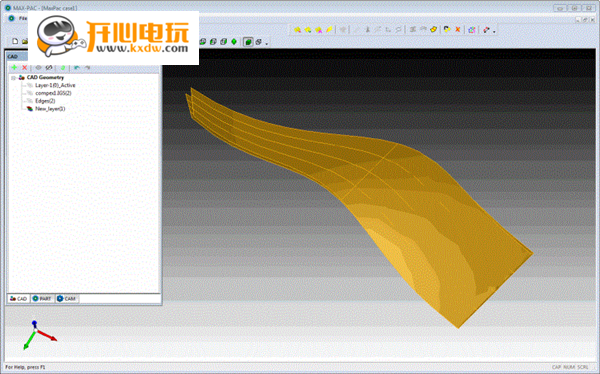Select Layer-1(0)_Active in the tree
600x374 pixels.
(x=55, y=85)
